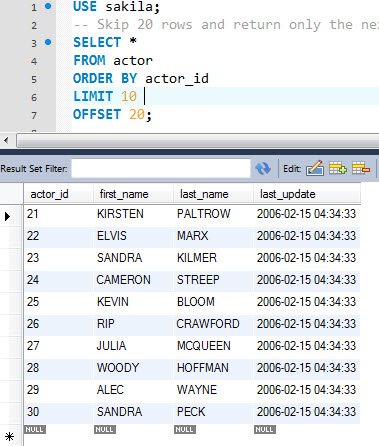379x446 pixels.
Task: Click the NULL cell under actor_id
Action: (x=35, y=429)
